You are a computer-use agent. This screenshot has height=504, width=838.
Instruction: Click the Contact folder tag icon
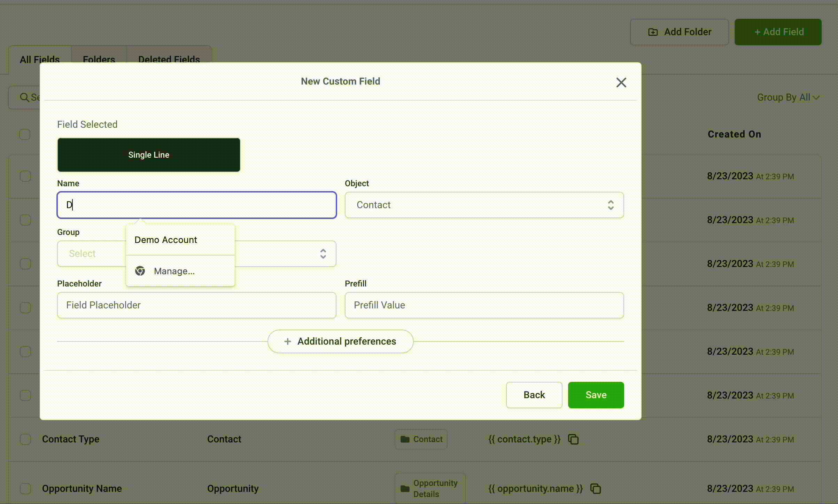(405, 439)
